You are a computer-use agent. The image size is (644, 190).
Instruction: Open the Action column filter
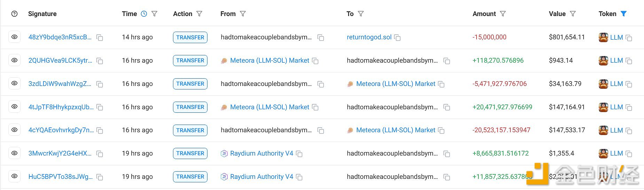click(199, 14)
